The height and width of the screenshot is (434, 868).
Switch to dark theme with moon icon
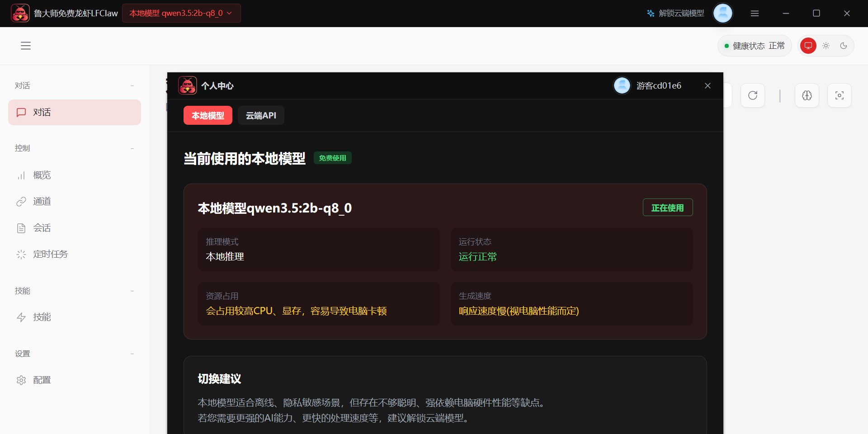pos(844,45)
